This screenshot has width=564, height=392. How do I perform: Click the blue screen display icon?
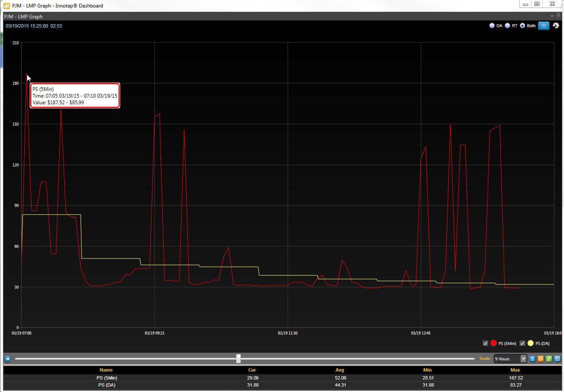click(x=557, y=359)
